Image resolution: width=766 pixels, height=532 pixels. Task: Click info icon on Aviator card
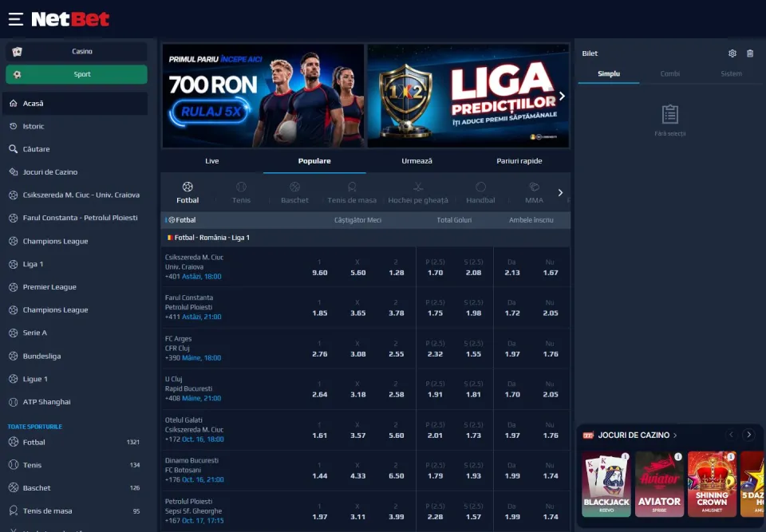click(x=678, y=457)
